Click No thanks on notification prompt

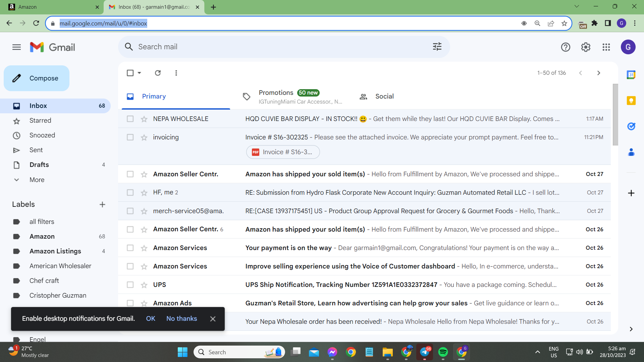coord(181,319)
